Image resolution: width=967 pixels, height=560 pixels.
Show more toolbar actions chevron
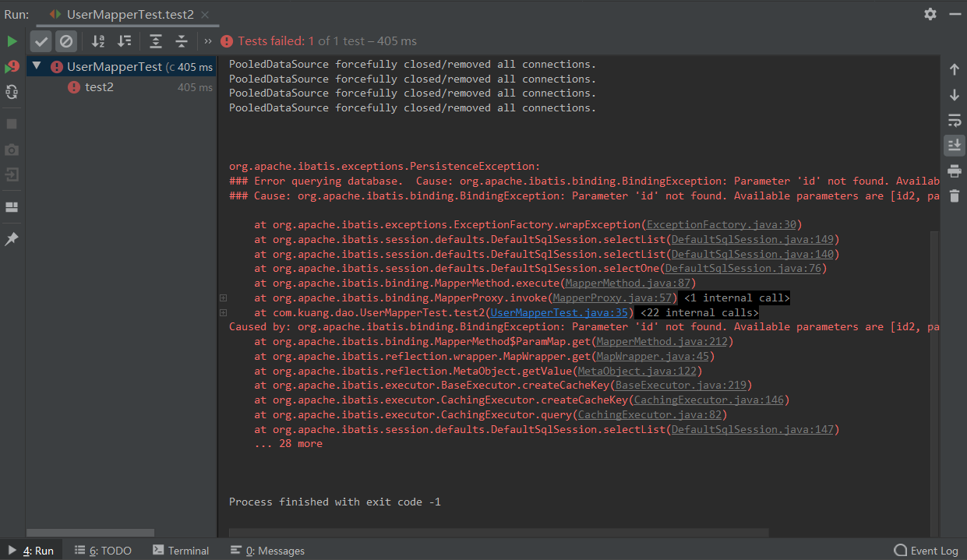(208, 41)
